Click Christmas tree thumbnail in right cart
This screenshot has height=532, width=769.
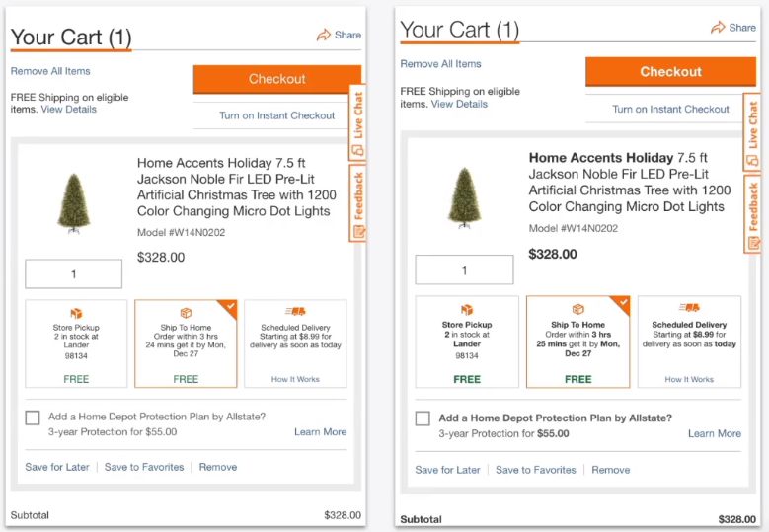[x=464, y=198]
